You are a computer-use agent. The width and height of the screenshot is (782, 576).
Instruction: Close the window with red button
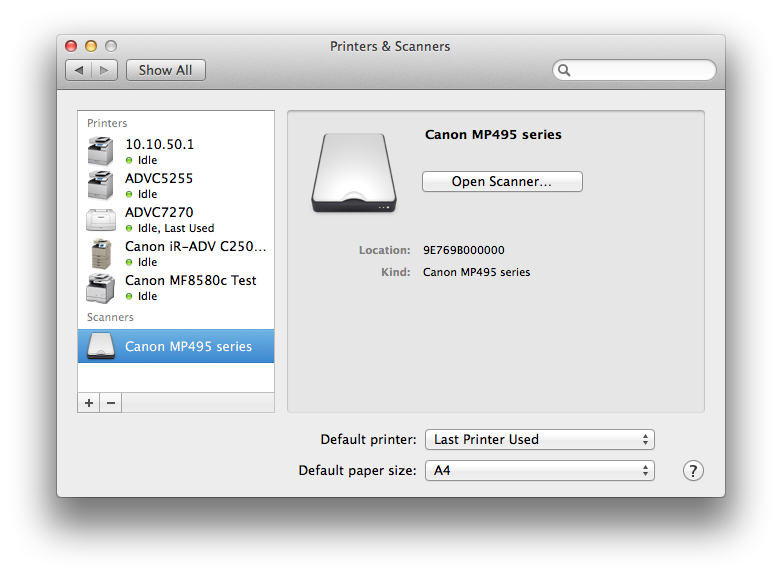(x=71, y=46)
